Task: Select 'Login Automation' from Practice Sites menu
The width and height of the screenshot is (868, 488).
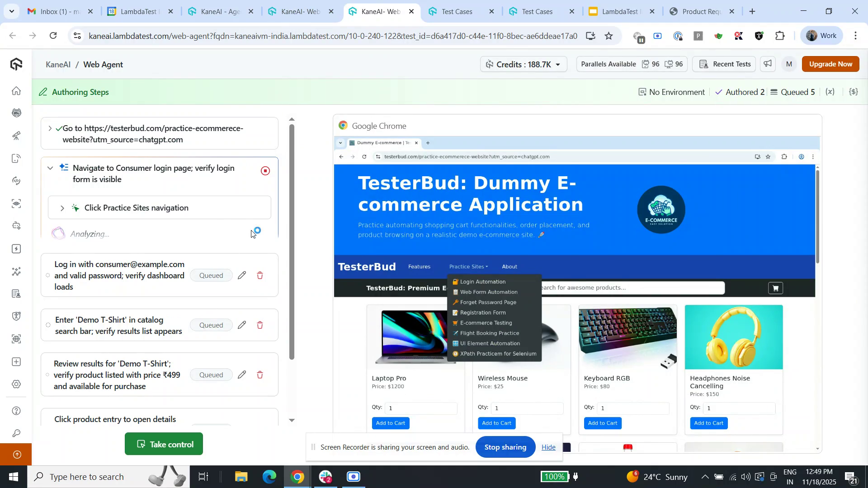Action: (482, 282)
